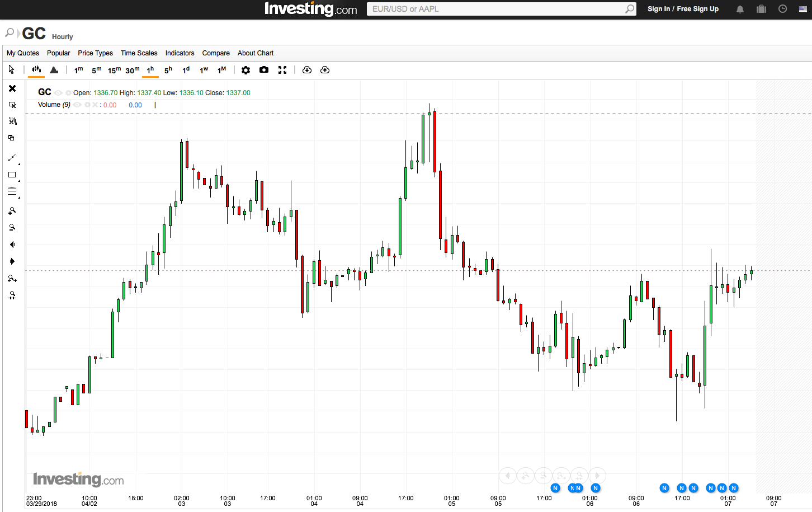Open the portfolio briefcase icon
The height and width of the screenshot is (512, 812).
761,9
